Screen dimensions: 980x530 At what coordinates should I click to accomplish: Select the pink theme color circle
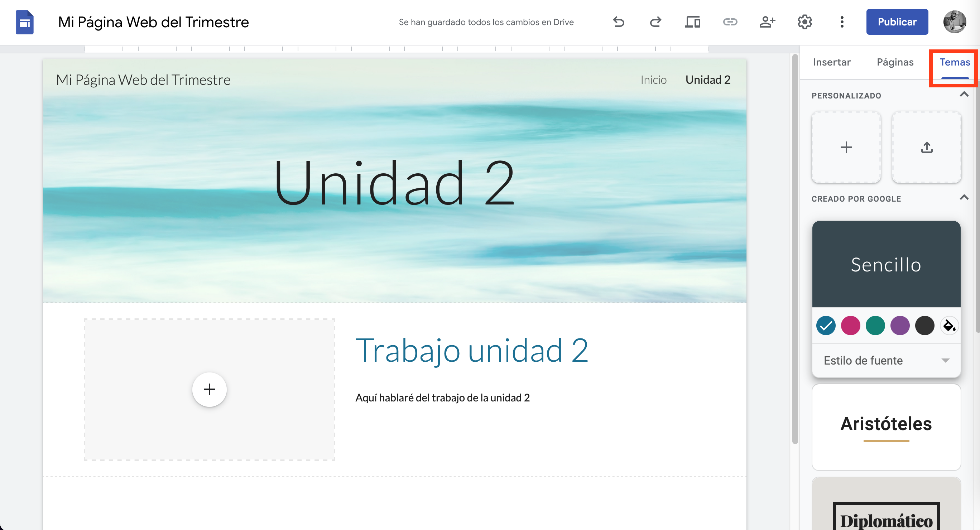pyautogui.click(x=850, y=326)
